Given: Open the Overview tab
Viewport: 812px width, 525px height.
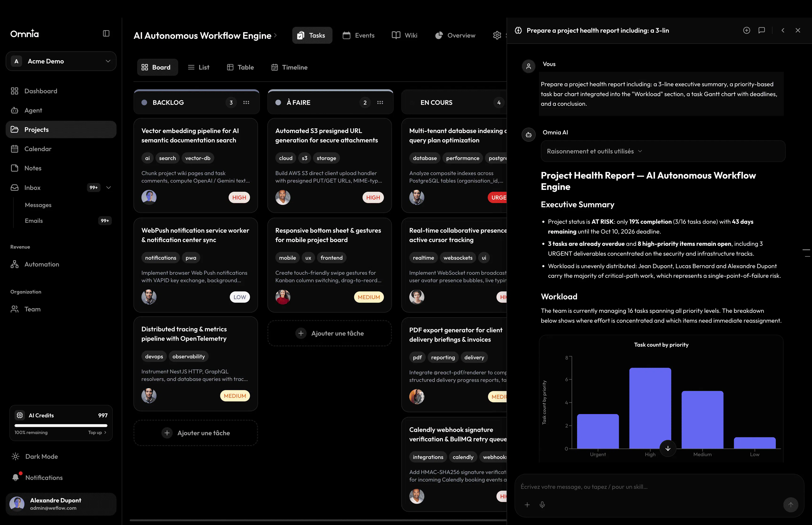Looking at the screenshot, I should (x=455, y=35).
